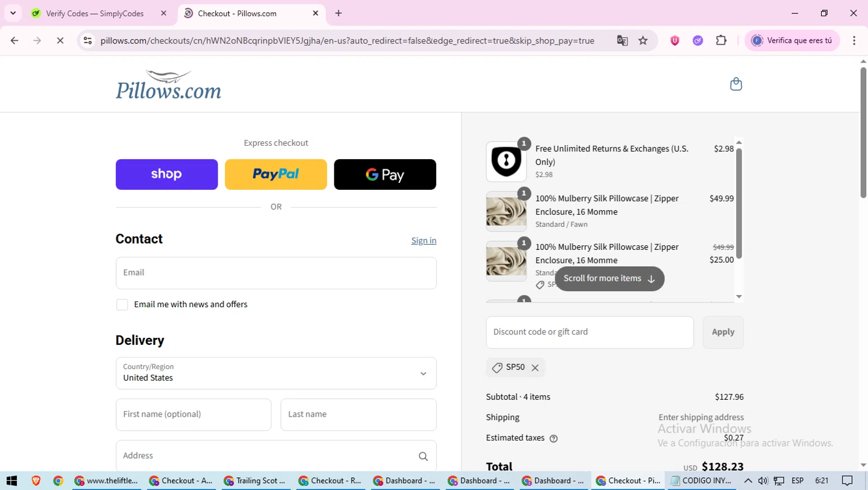The image size is (868, 490).
Task: Pay with the PayPal button
Action: [x=276, y=174]
